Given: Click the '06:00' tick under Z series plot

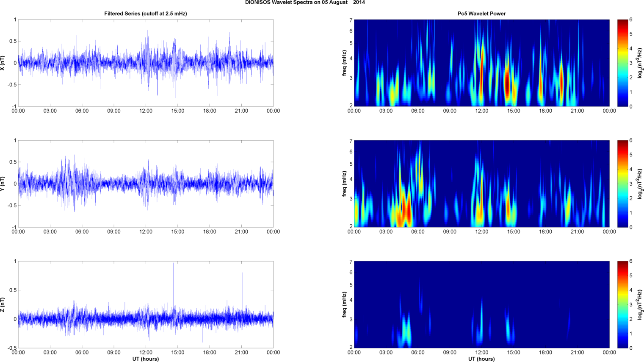Looking at the screenshot, I should tap(82, 353).
